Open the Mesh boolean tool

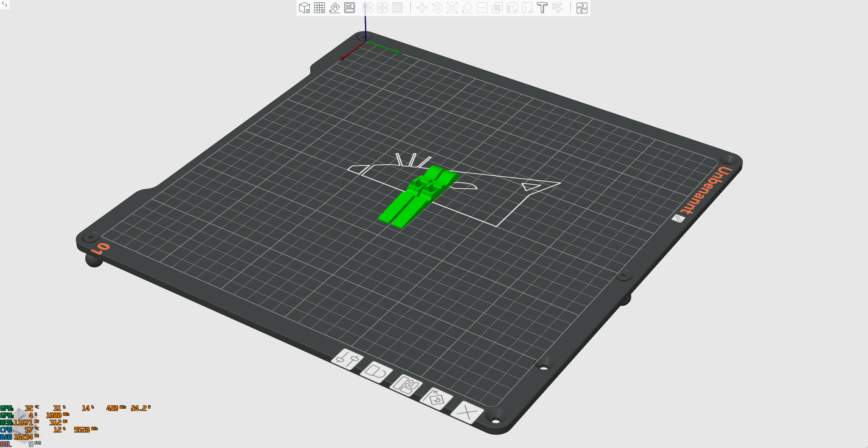pos(497,8)
